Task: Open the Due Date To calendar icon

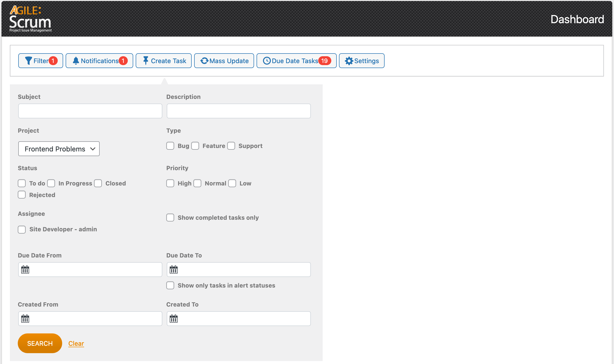Action: [x=174, y=270]
